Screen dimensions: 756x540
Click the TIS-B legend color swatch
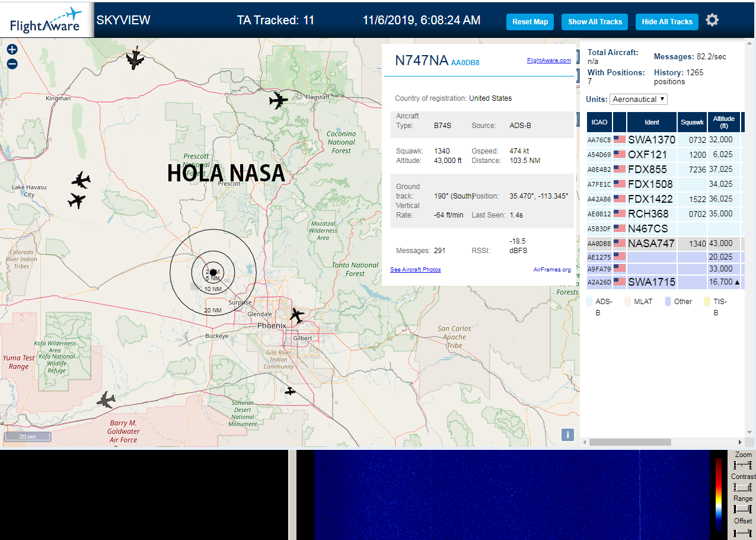tap(707, 301)
